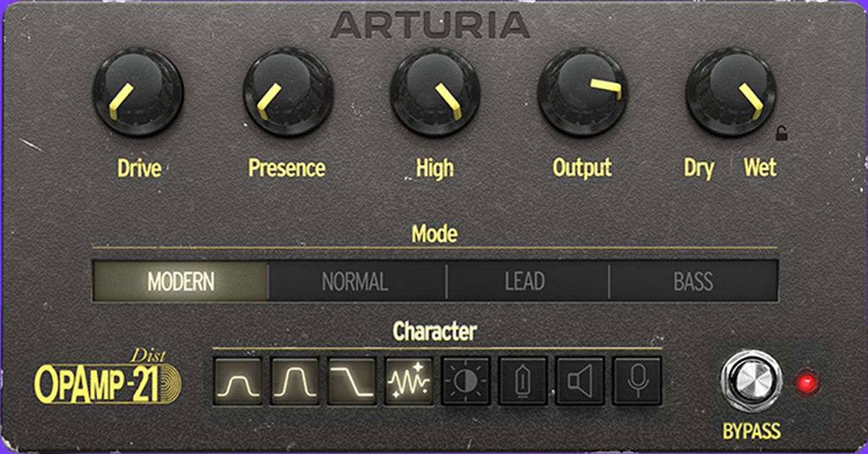This screenshot has width=868, height=454.
Task: Select the MODERN mode
Action: (181, 281)
